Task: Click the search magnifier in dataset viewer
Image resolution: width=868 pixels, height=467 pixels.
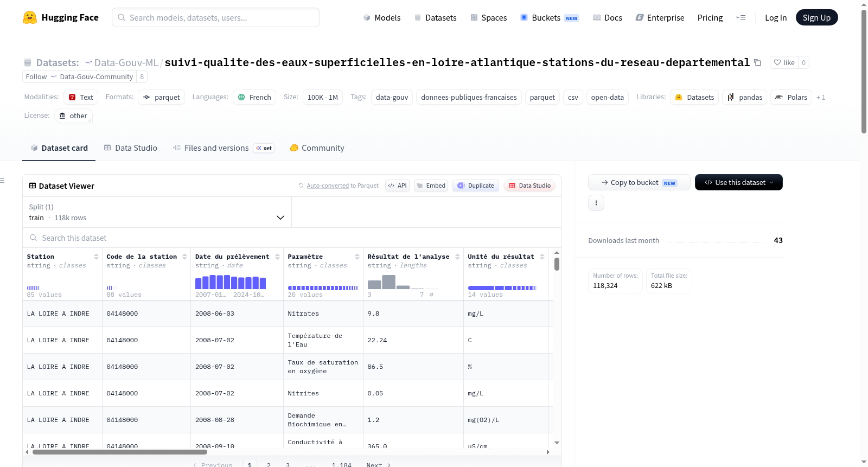Action: 34,238
